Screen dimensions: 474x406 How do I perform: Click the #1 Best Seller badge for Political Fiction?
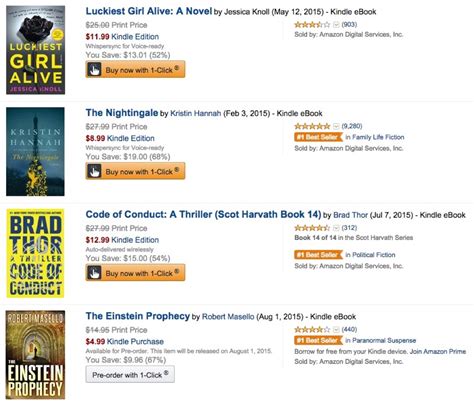[x=318, y=255]
